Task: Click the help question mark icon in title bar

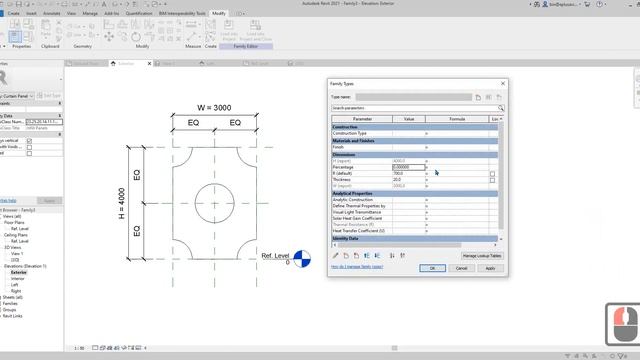Action: [599, 4]
